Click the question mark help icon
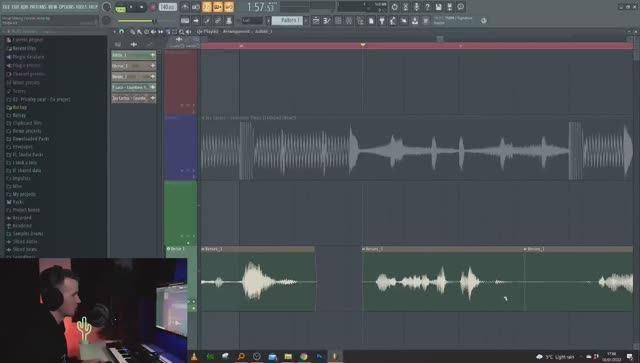The image size is (640, 363). (x=427, y=7)
